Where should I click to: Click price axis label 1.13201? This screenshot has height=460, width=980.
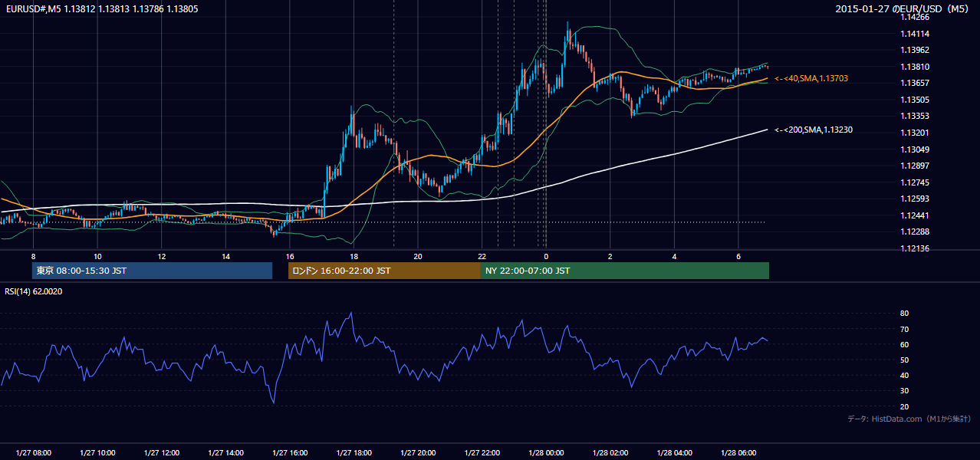915,133
